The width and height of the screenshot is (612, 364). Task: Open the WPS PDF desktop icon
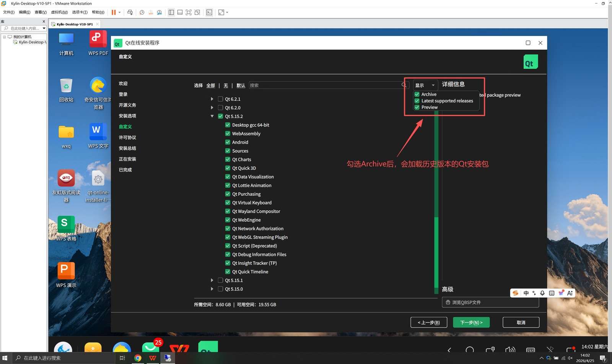coord(98,44)
